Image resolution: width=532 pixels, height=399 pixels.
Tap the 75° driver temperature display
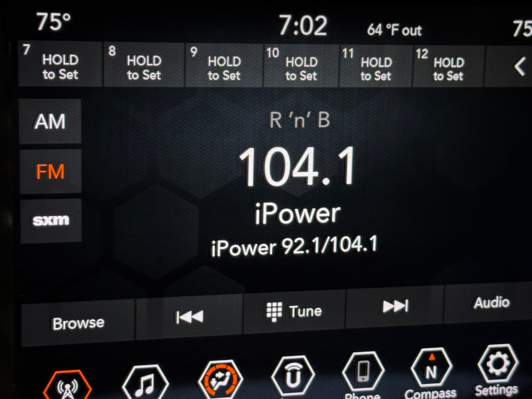53,22
